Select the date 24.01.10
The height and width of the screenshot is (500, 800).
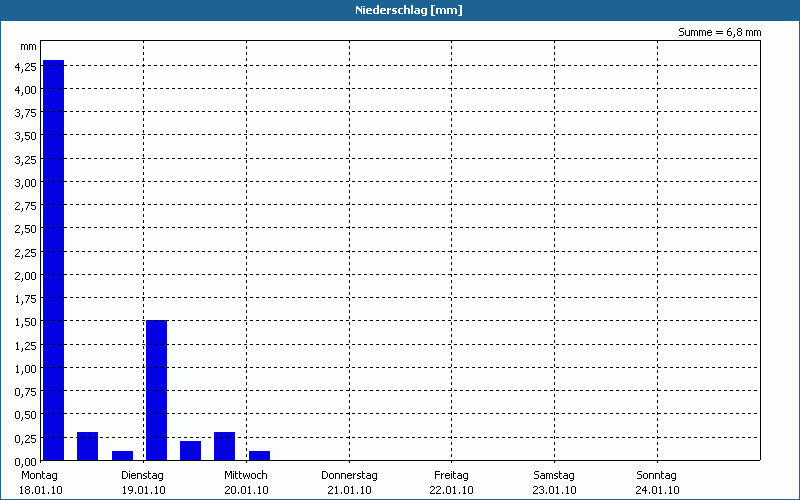point(657,491)
